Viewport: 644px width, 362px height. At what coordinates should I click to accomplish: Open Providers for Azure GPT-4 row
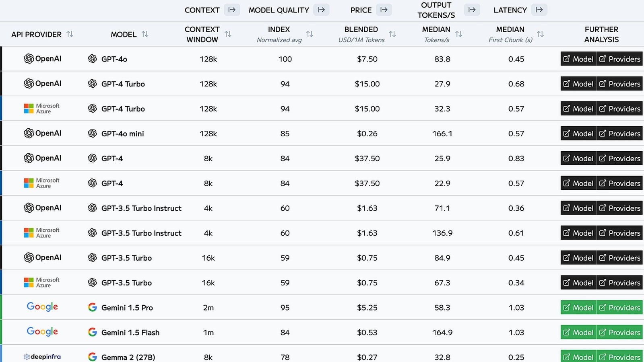(x=619, y=183)
